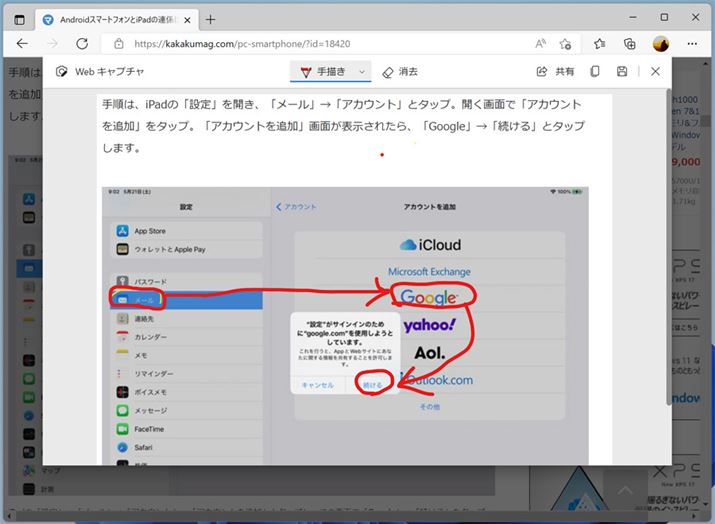
Task: Close the Web capture toolbar
Action: click(x=655, y=72)
